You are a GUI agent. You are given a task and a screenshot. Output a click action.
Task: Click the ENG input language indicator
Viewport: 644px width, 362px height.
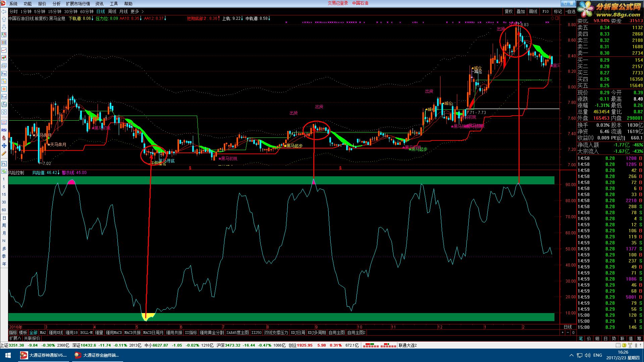pyautogui.click(x=598, y=355)
